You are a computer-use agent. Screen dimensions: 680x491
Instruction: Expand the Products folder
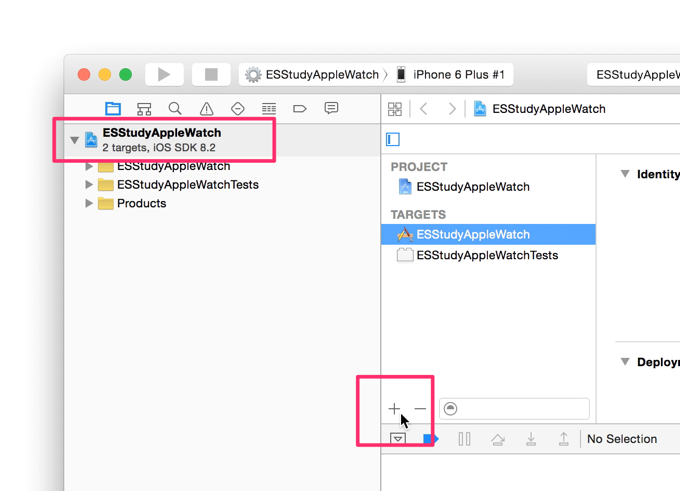click(x=89, y=203)
